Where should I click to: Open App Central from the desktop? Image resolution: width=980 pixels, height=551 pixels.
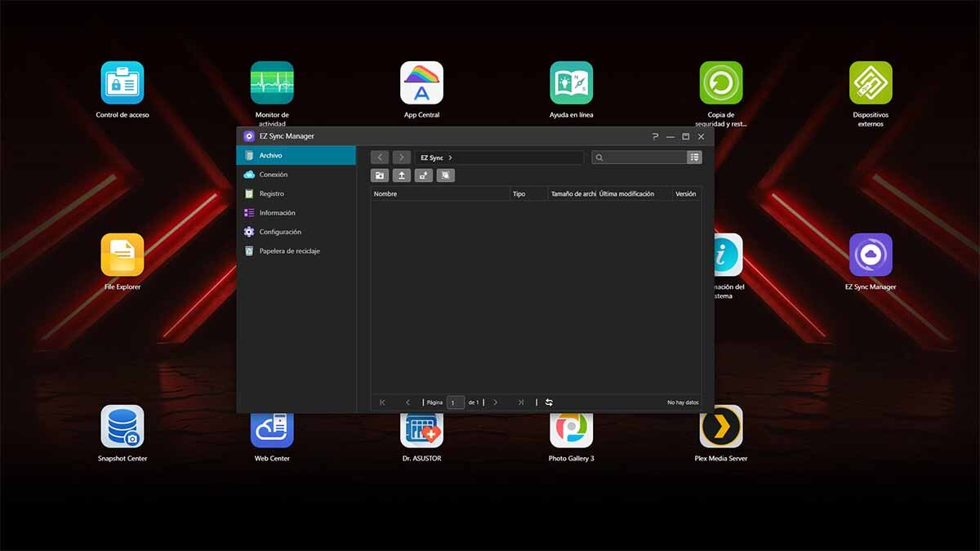pos(421,82)
